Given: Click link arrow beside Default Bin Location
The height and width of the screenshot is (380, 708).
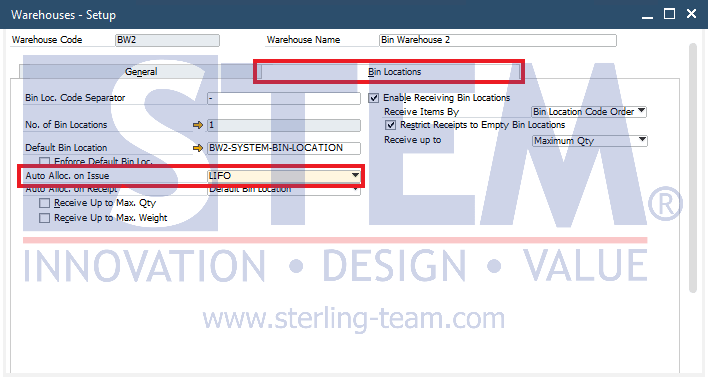Looking at the screenshot, I should point(198,148).
